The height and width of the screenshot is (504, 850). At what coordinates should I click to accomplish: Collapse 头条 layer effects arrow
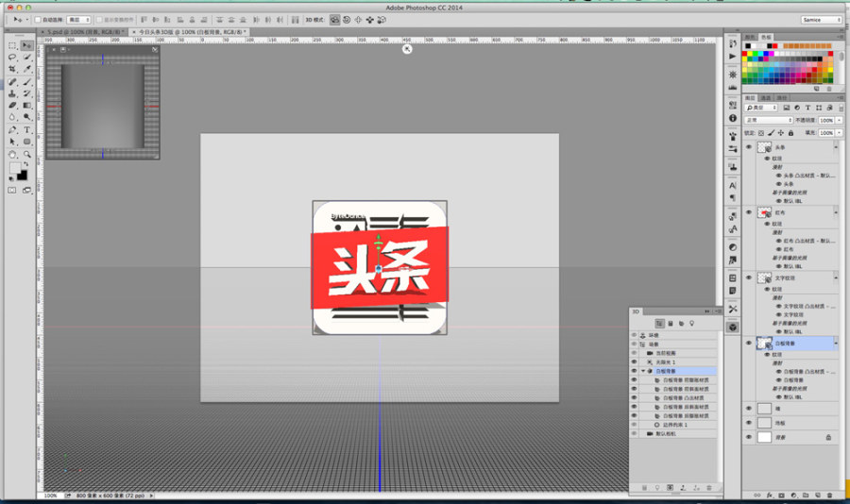836,147
